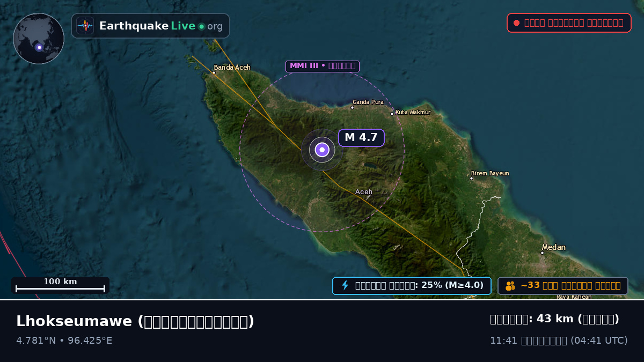Click the "Lhokseumawe" location title
Viewport: 644px width, 362px height.
74,321
